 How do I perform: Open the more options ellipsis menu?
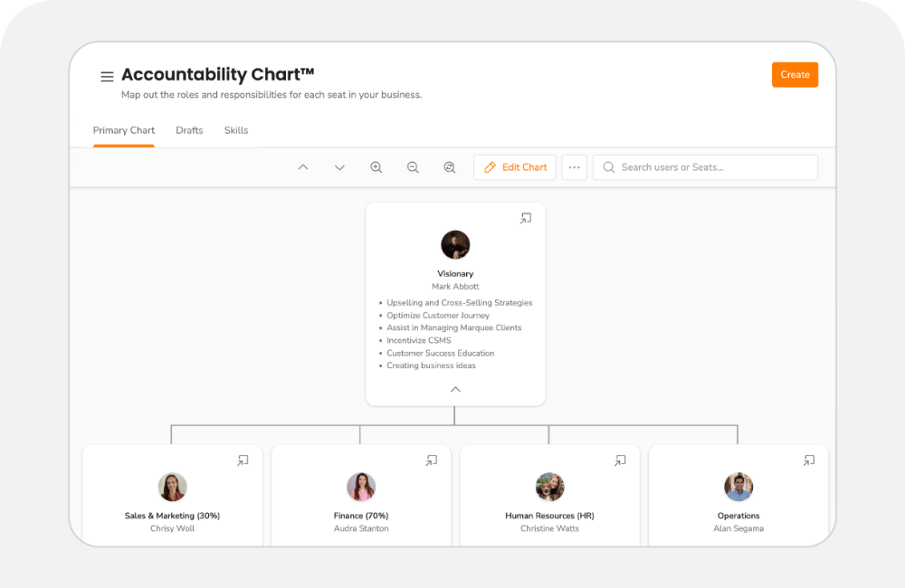tap(574, 167)
